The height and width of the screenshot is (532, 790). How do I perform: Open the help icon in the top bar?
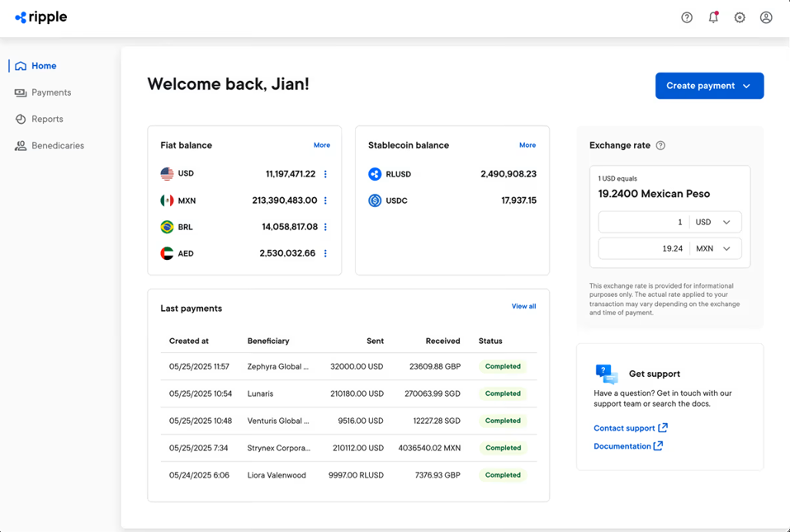click(x=686, y=16)
